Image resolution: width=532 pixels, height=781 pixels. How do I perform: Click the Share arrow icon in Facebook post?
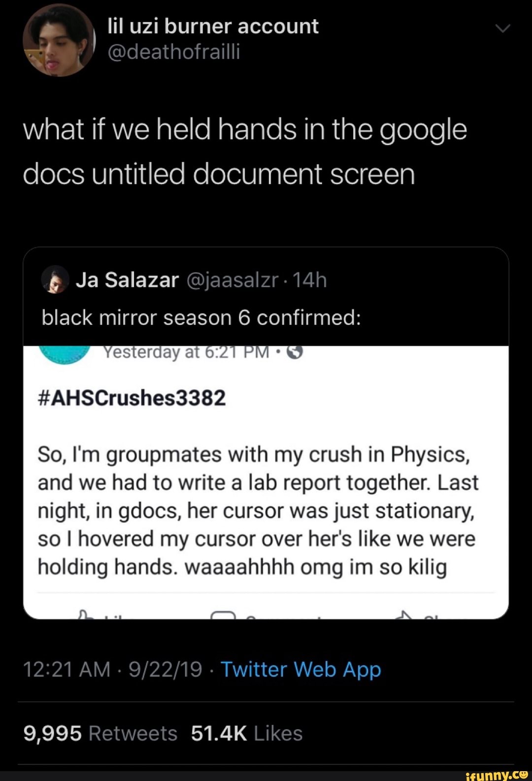[404, 614]
